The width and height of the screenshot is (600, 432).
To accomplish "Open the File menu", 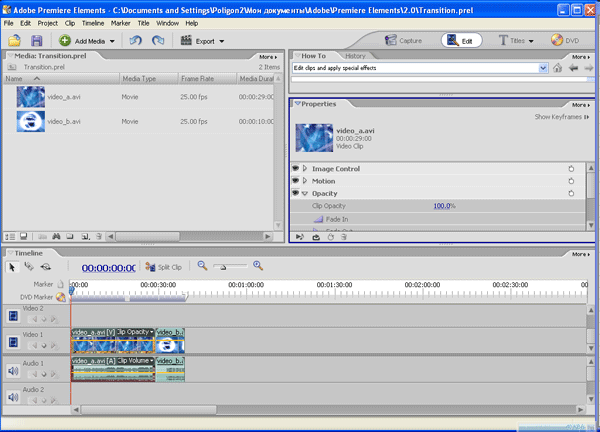I will pos(8,23).
